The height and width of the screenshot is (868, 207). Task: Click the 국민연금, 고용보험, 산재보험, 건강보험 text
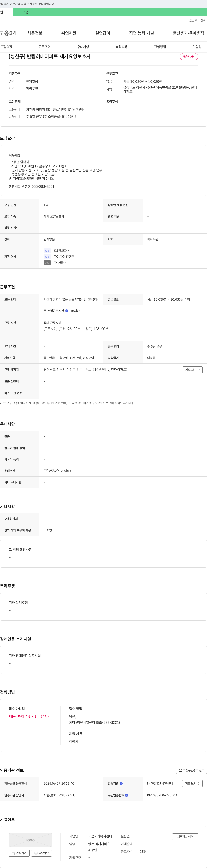[69, 358]
